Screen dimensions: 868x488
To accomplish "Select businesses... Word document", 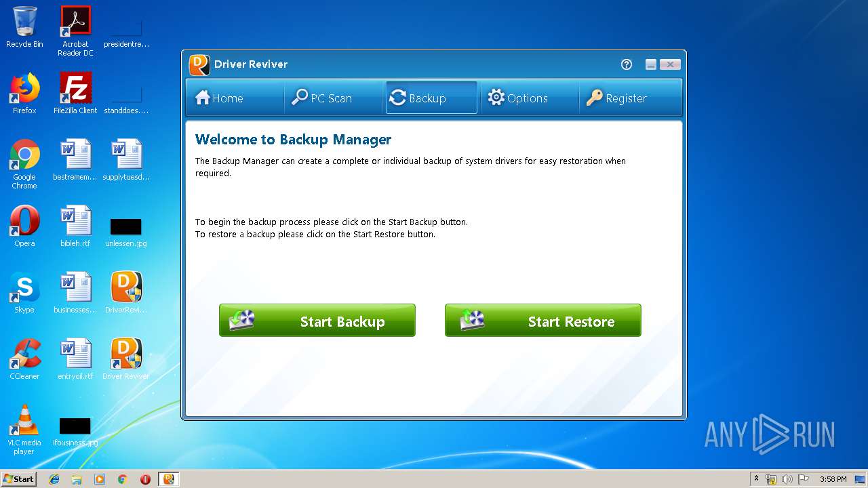I will pyautogui.click(x=75, y=293).
